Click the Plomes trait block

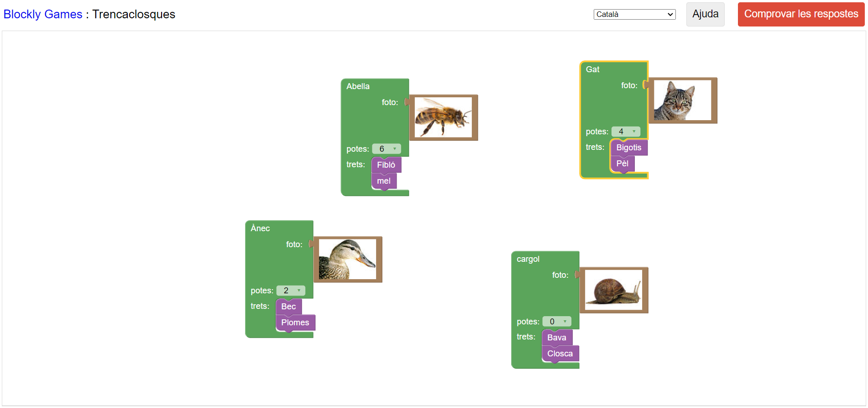tap(295, 323)
